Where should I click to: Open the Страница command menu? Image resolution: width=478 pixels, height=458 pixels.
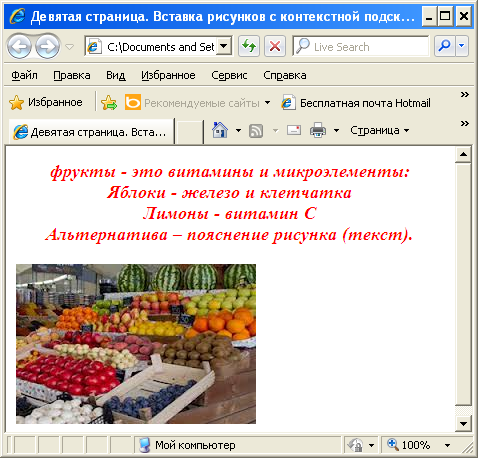380,130
